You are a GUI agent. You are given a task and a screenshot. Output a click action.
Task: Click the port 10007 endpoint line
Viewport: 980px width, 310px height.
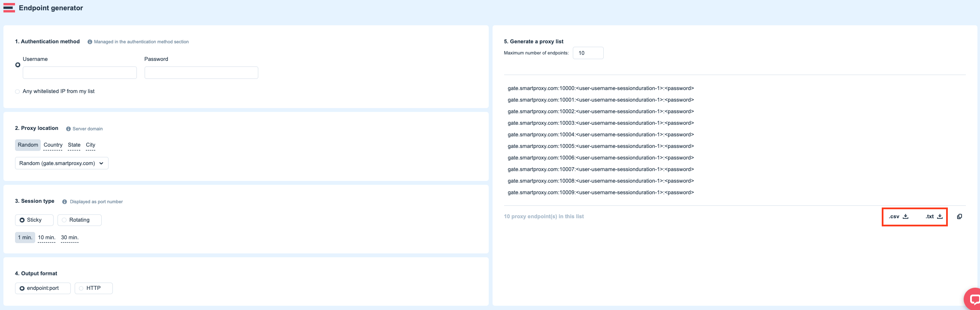[601, 169]
